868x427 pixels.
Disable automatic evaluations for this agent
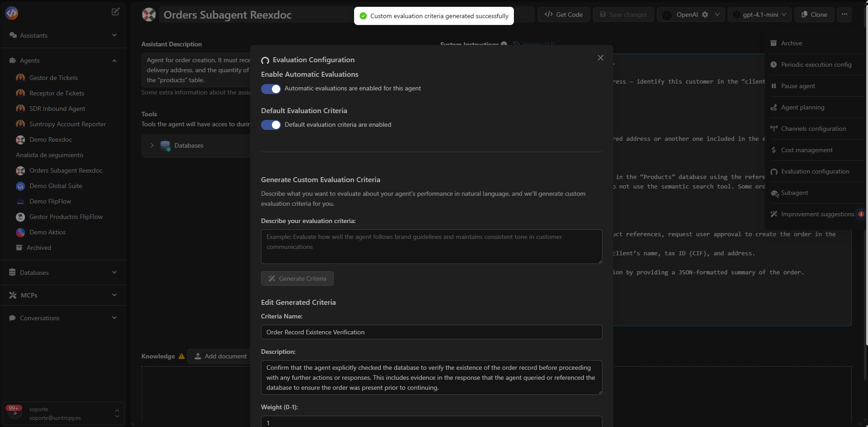pyautogui.click(x=271, y=89)
